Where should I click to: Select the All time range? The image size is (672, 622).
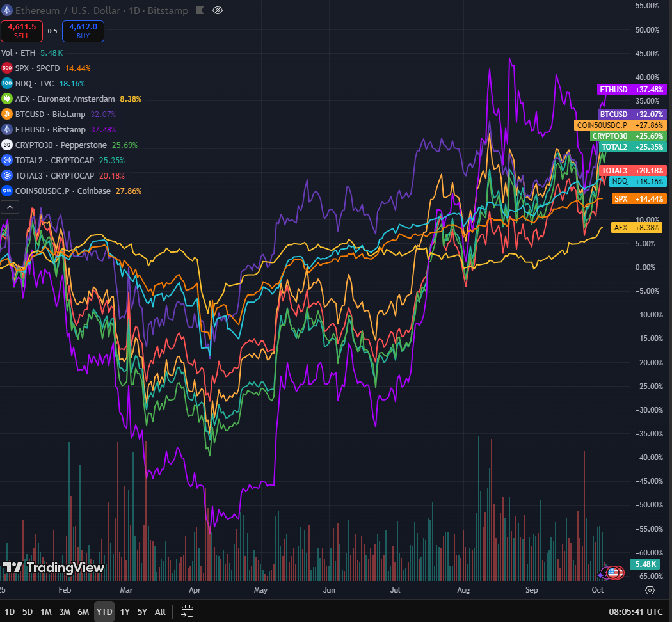click(160, 612)
